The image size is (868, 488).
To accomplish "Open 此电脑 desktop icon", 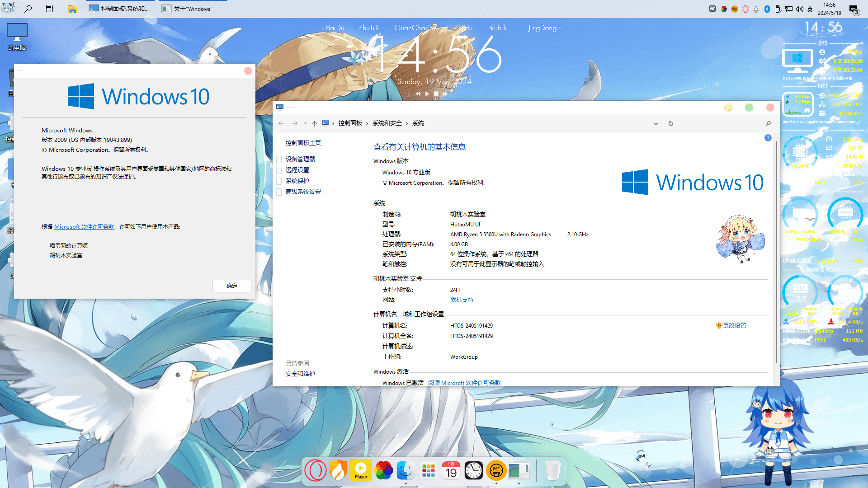I will click(17, 37).
